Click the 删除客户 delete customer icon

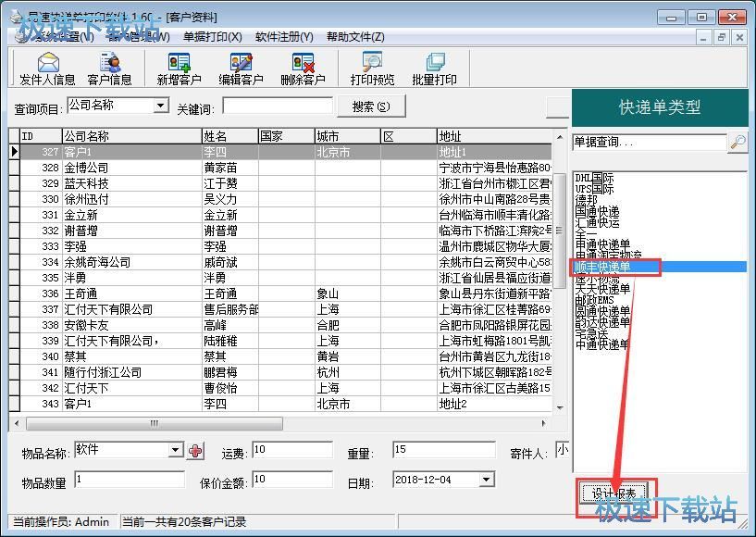pyautogui.click(x=303, y=69)
